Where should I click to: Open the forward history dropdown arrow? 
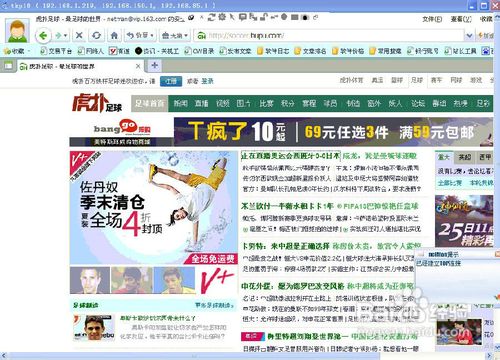[66, 35]
